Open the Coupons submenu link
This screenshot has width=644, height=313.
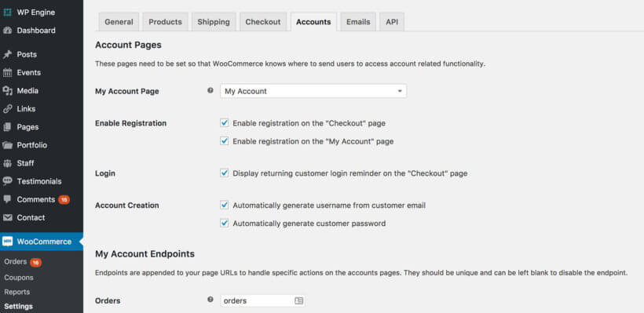coord(19,278)
